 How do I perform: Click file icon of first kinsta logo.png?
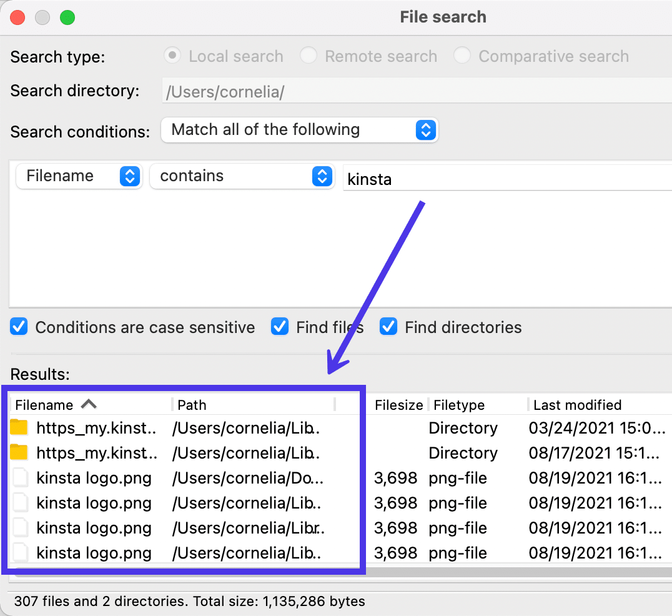point(21,479)
